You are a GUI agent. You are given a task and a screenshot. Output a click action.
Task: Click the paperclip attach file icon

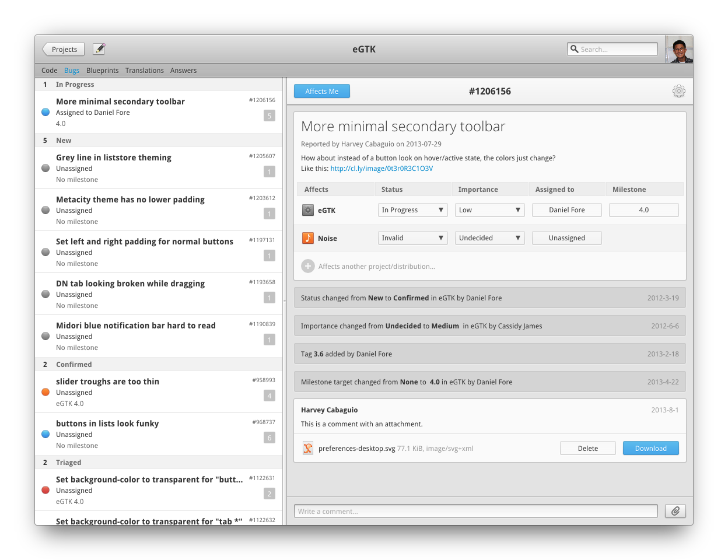pos(675,511)
